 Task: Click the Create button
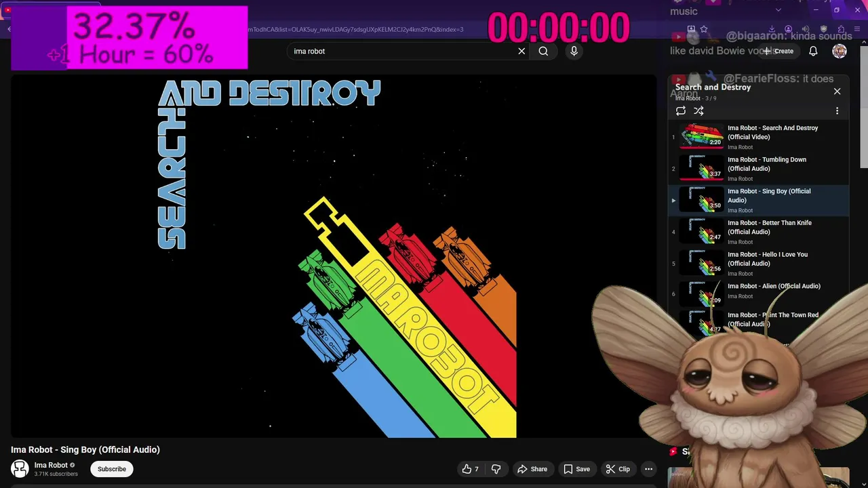coord(778,51)
